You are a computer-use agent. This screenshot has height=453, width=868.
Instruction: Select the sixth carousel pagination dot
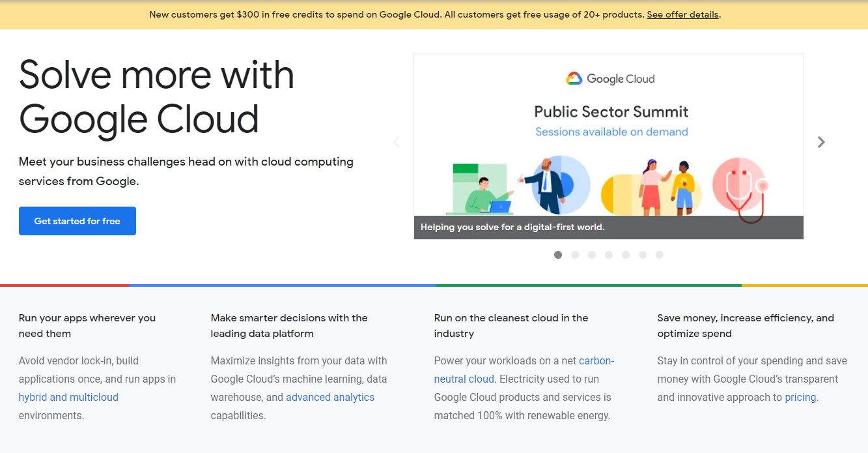[643, 255]
